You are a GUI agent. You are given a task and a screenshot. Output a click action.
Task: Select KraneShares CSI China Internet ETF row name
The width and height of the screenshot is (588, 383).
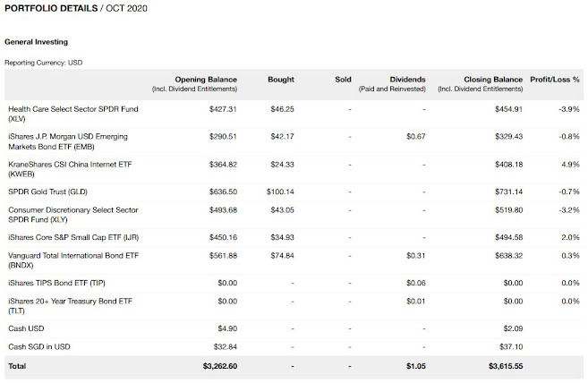pyautogui.click(x=70, y=169)
